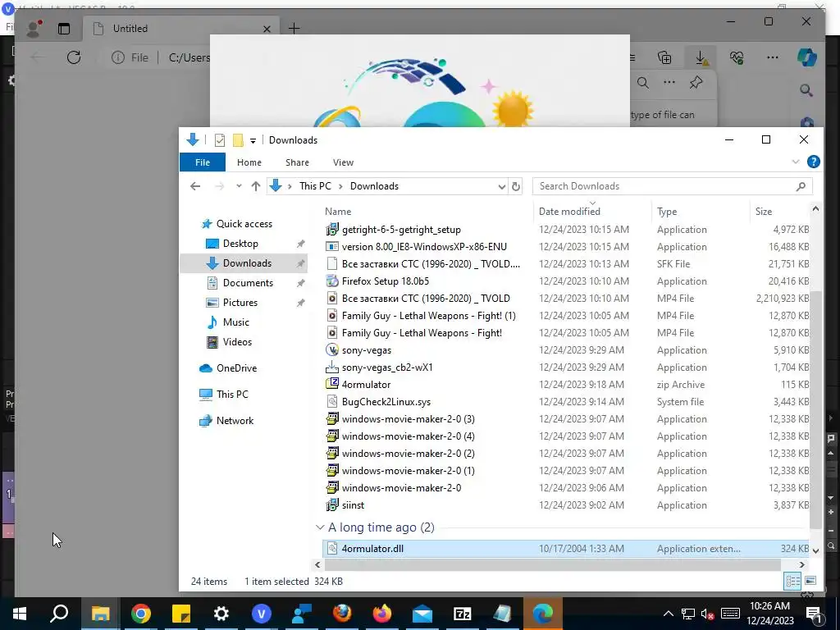Screen dimensions: 840x630
Task: Open new tab in Edge
Action: (x=294, y=29)
